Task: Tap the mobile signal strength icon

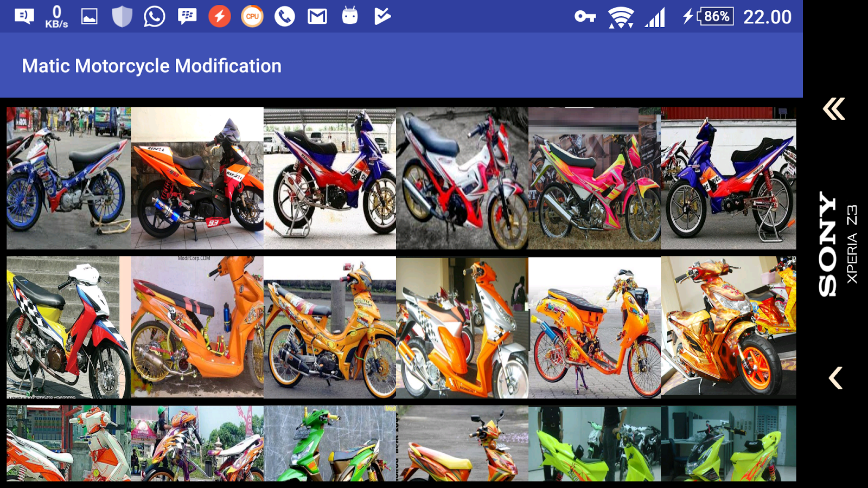Action: click(655, 17)
